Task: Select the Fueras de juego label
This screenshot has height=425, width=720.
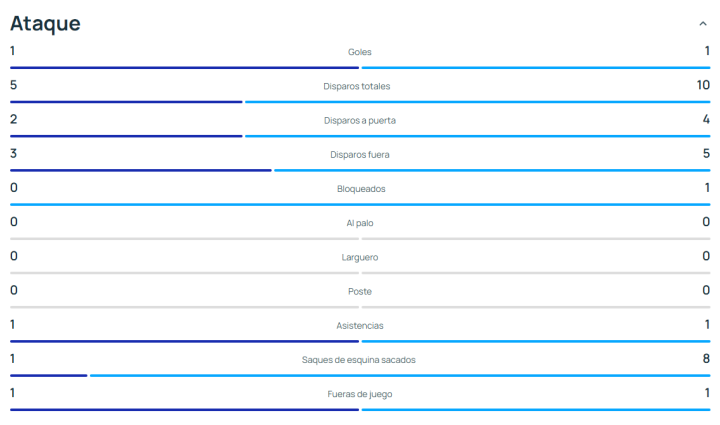Action: point(360,394)
